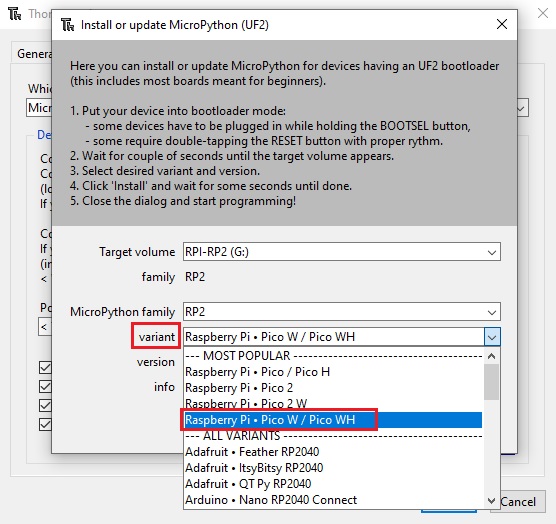
Task: Toggle the first checkbox behind the dialog
Action: pyautogui.click(x=45, y=367)
